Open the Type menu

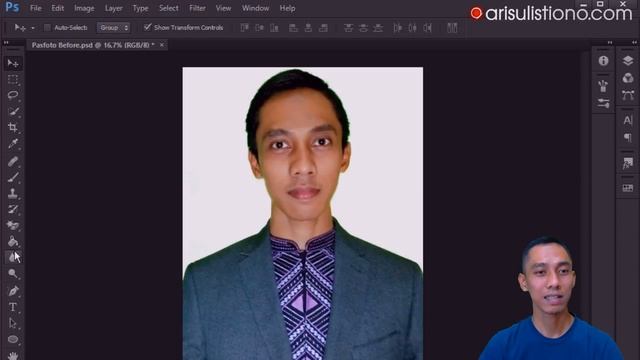click(x=140, y=8)
